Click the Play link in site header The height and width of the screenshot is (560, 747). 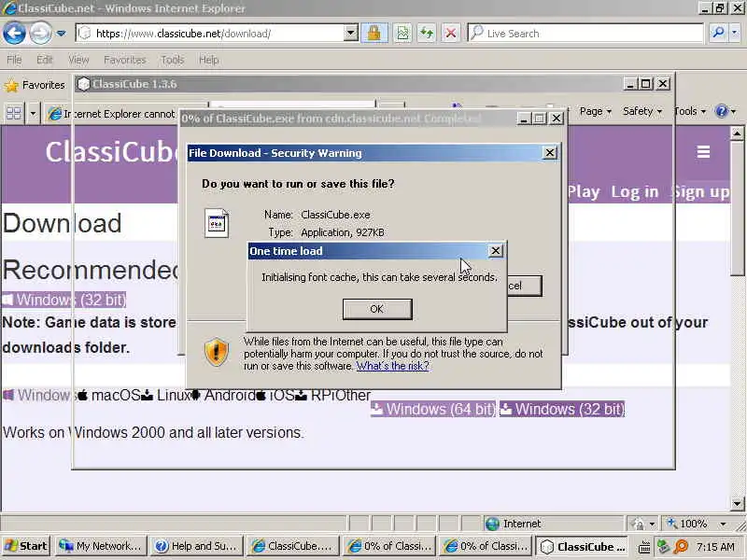click(x=583, y=192)
